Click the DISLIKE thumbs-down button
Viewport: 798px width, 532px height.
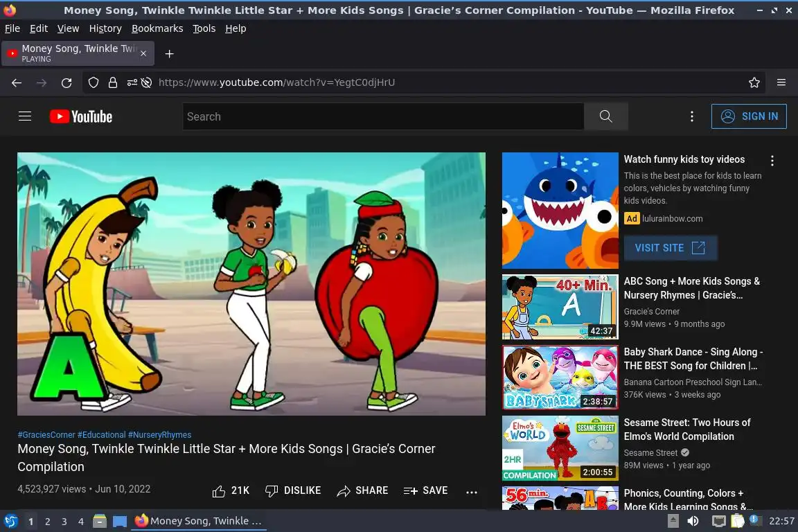[x=293, y=490]
